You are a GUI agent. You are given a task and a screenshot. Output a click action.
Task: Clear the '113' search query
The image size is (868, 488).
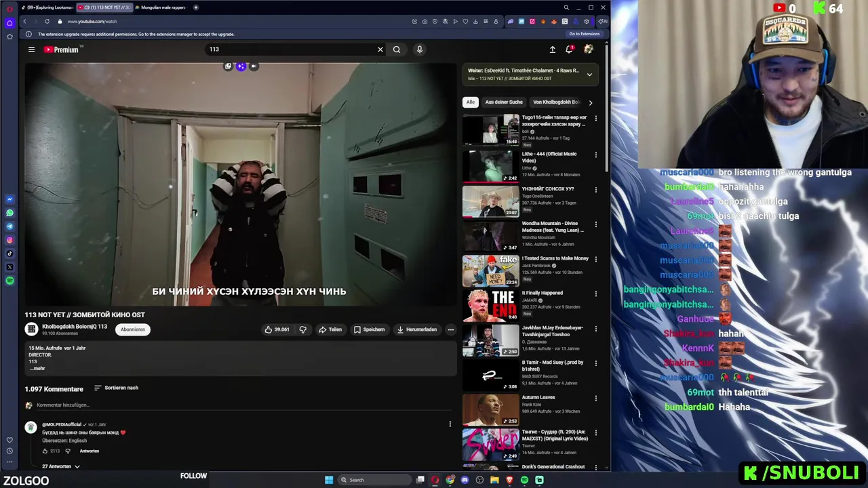point(380,49)
